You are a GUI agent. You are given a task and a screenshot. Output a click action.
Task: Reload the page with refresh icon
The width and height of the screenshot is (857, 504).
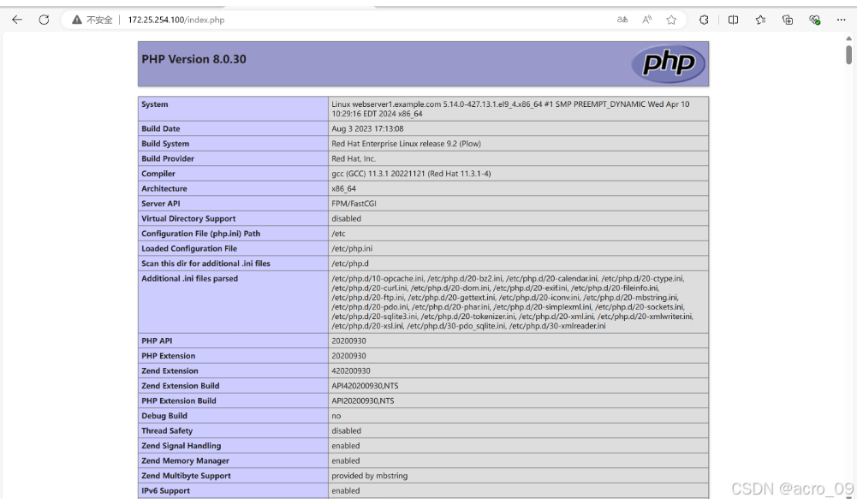(44, 20)
